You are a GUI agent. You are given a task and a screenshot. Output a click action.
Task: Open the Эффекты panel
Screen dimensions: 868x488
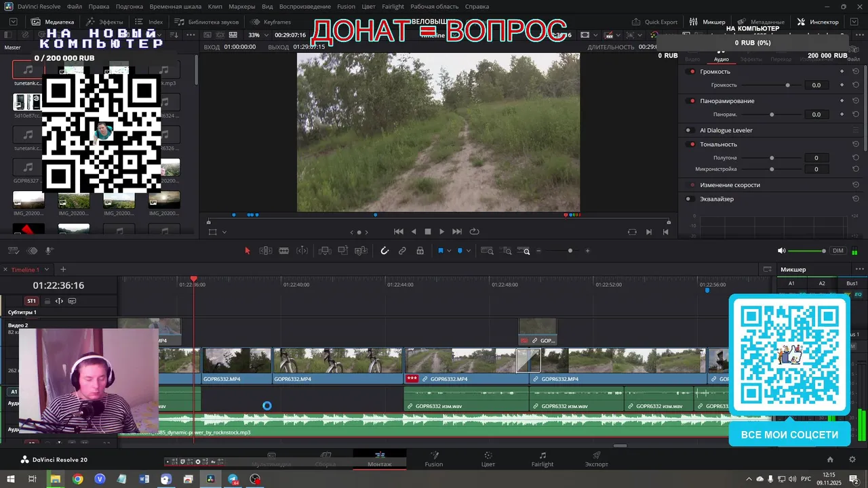(x=104, y=22)
